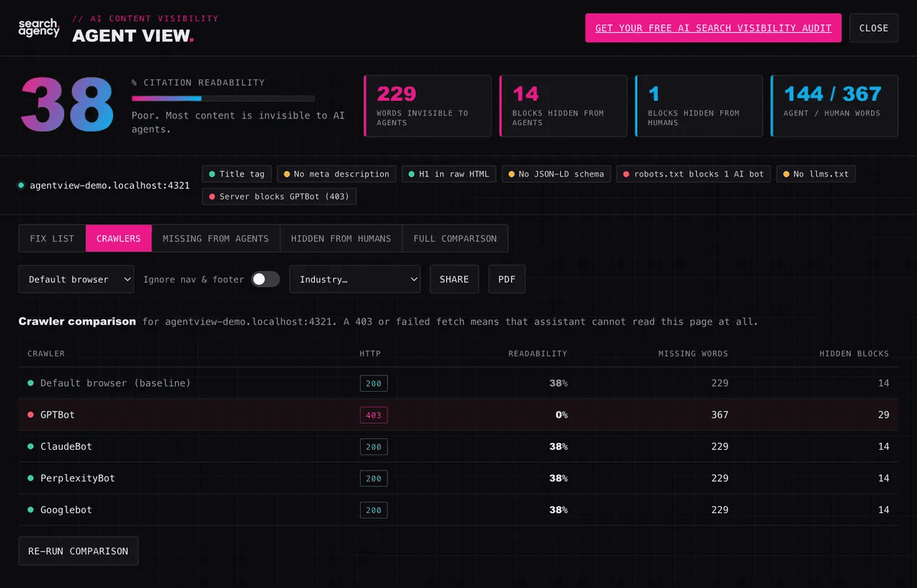Click the READABILITY column header
This screenshot has width=917, height=588.
(538, 354)
